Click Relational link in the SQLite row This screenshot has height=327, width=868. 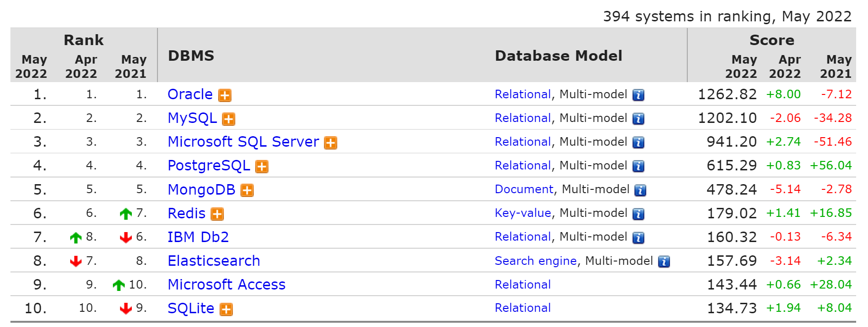523,308
